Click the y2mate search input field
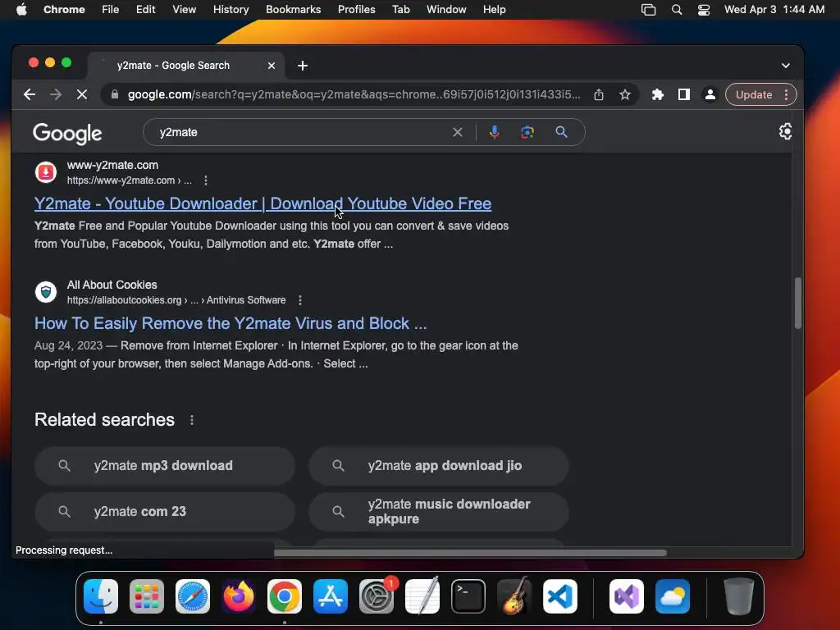The height and width of the screenshot is (630, 840). point(300,132)
